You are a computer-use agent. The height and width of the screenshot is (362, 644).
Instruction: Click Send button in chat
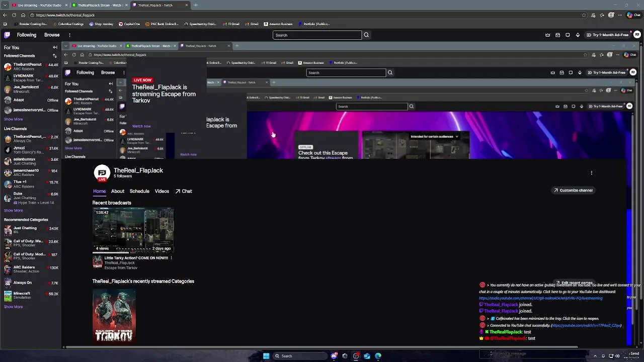tap(634, 353)
